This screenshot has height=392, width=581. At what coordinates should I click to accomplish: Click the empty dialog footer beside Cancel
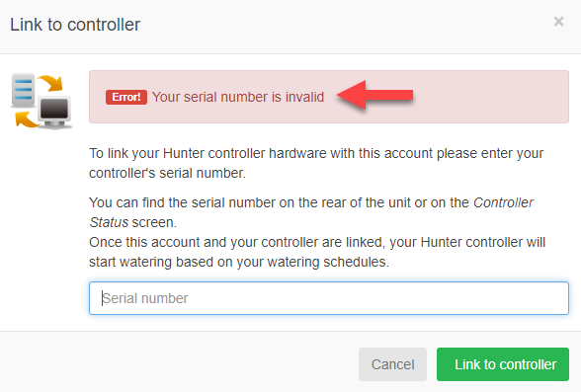[178, 364]
